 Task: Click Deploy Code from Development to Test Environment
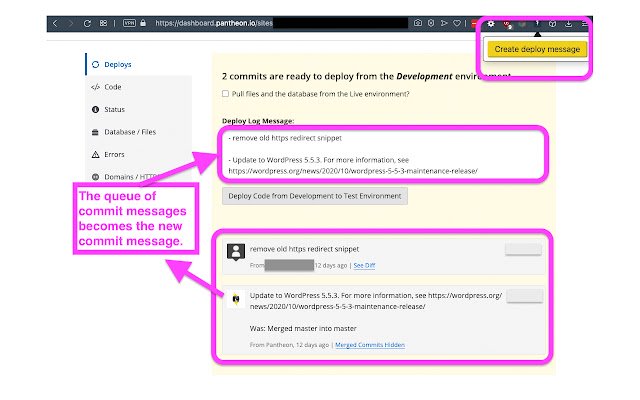coord(315,196)
